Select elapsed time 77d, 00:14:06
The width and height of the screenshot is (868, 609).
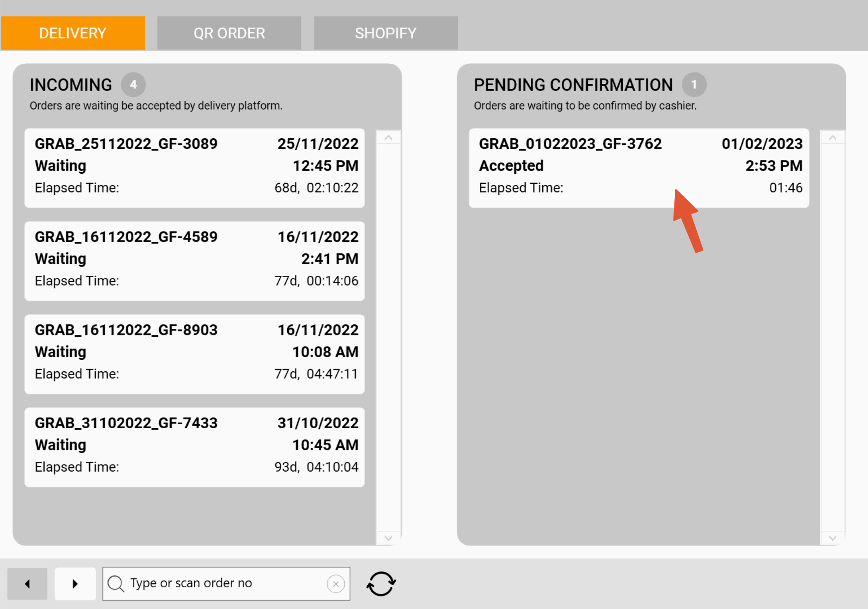pos(316,281)
